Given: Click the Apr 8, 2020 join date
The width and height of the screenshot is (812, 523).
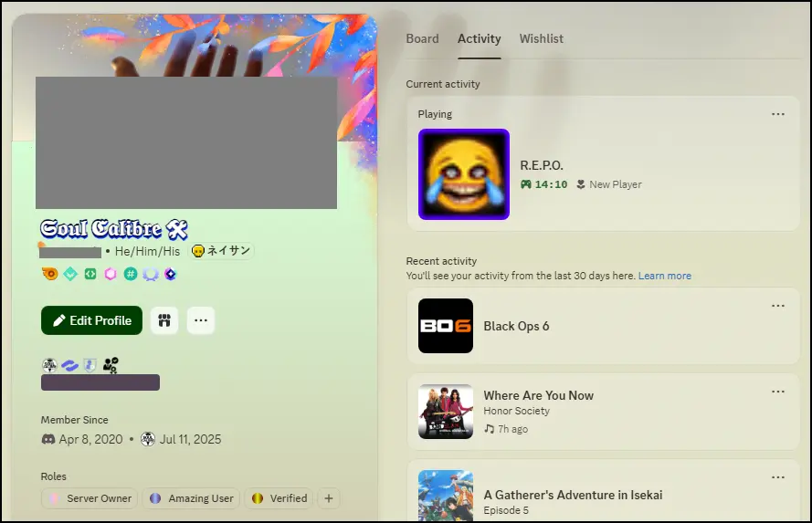Looking at the screenshot, I should (90, 439).
